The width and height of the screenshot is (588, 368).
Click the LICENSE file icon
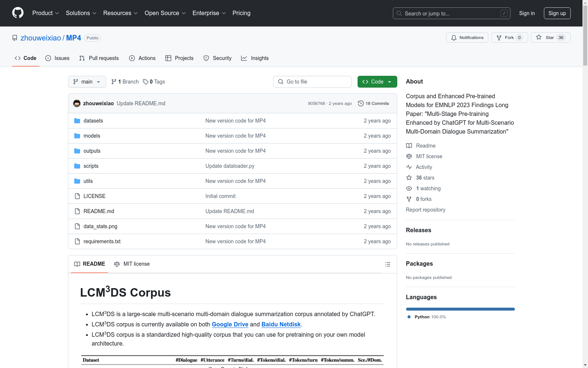77,196
